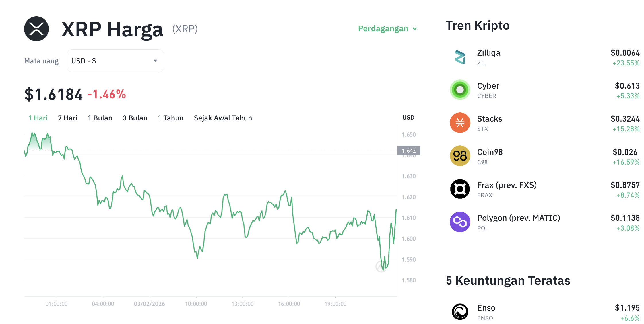Viewport: 644px width, 324px height.
Task: Open the USD currency dropdown
Action: (115, 60)
